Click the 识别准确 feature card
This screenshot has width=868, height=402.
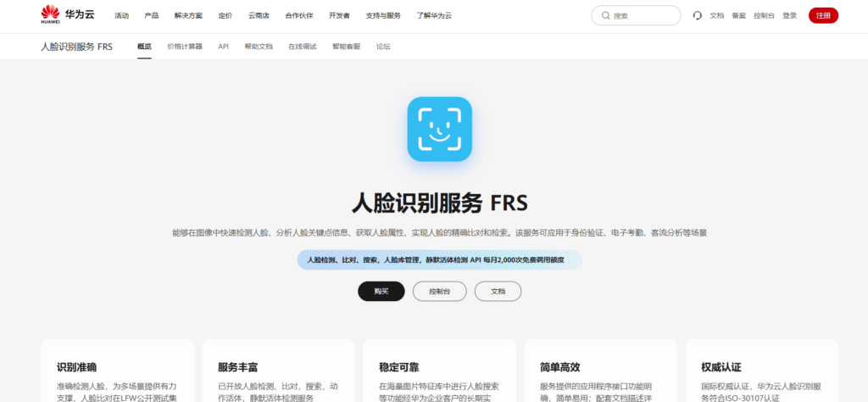point(117,371)
